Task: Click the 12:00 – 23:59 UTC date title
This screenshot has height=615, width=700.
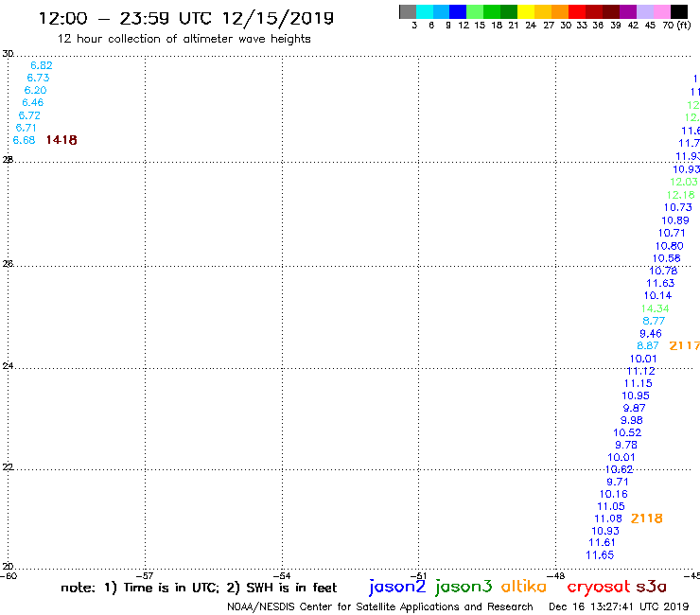Action: (186, 18)
